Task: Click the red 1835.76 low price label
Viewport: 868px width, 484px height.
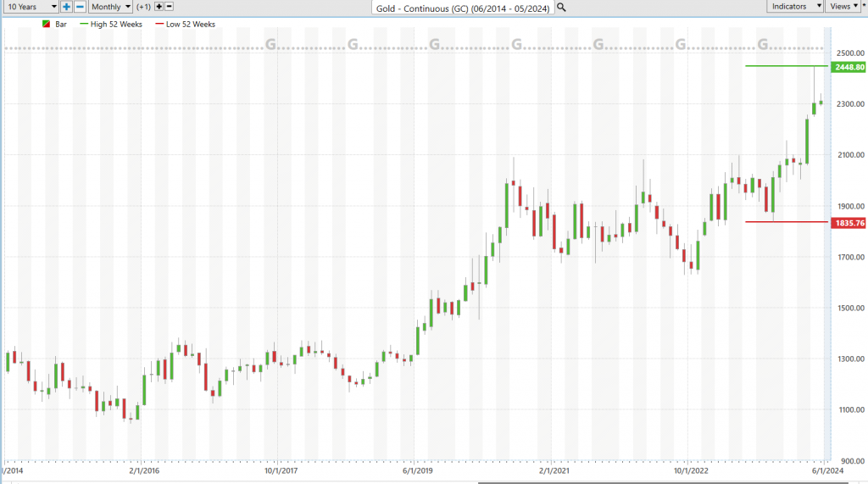Action: (849, 223)
